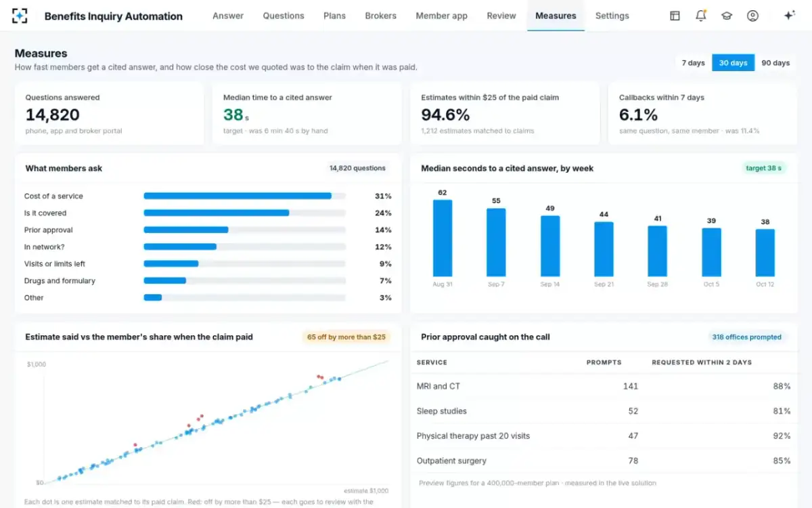Viewport: 812px width, 508px height.
Task: Click the Prior approval caught on the call heading
Action: tap(485, 337)
